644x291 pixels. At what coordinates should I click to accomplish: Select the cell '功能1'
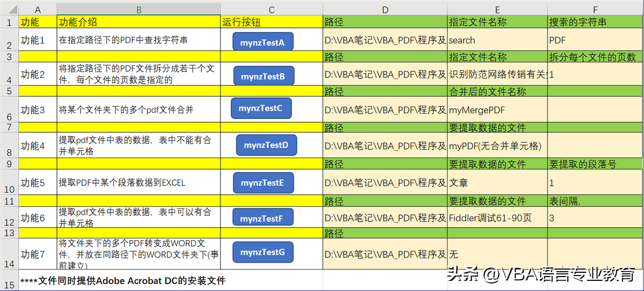point(38,40)
